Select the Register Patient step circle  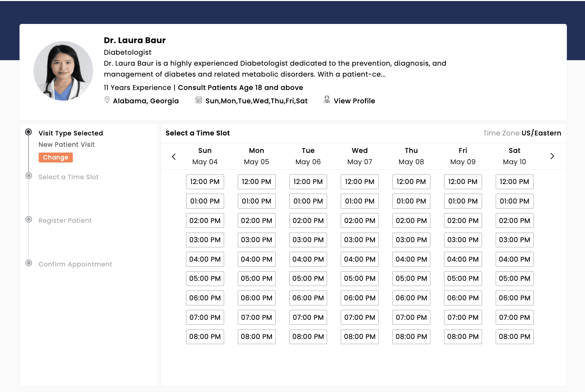[x=29, y=220]
